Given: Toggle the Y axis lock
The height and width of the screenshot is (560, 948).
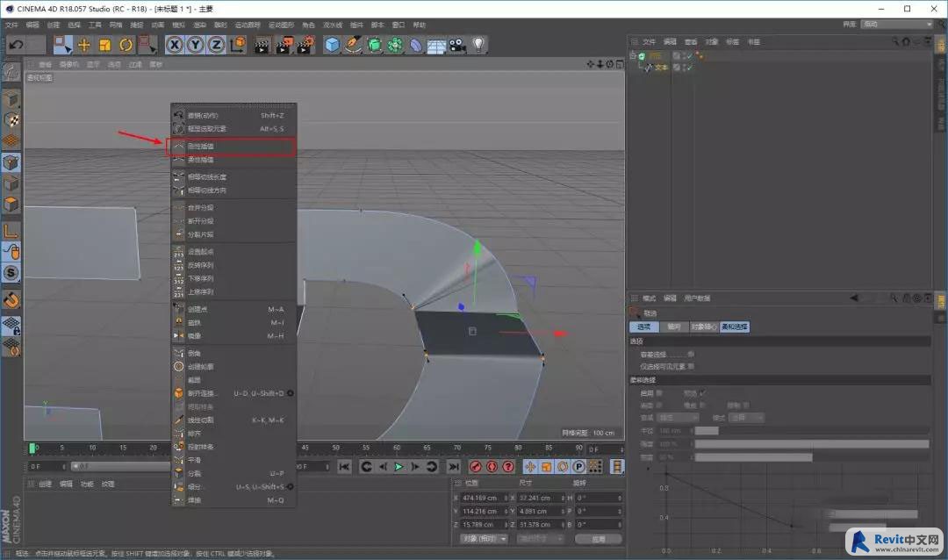Looking at the screenshot, I should [195, 45].
